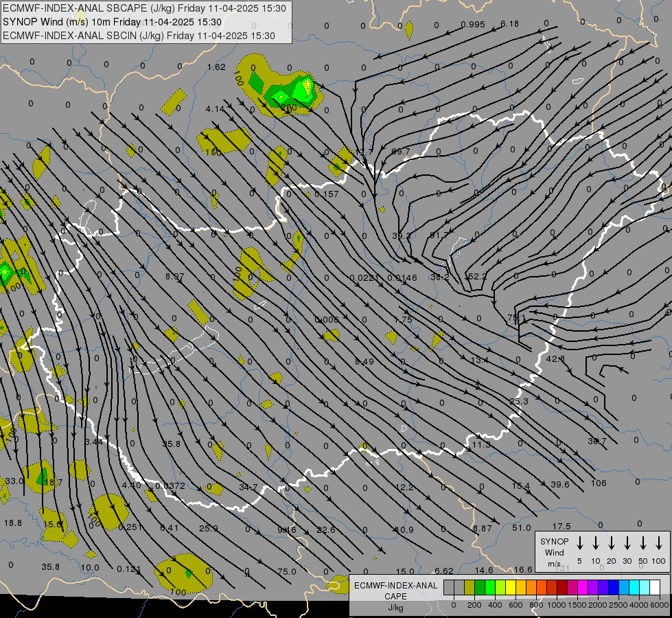
Task: Click the 1000 tick label in CAPE legend
Action: [556, 605]
